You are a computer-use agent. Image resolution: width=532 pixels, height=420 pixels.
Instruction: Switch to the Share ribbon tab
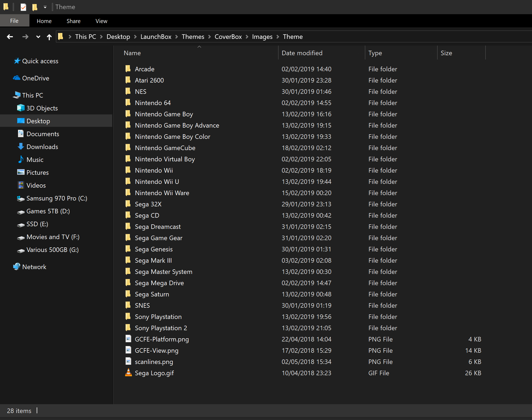coord(73,21)
